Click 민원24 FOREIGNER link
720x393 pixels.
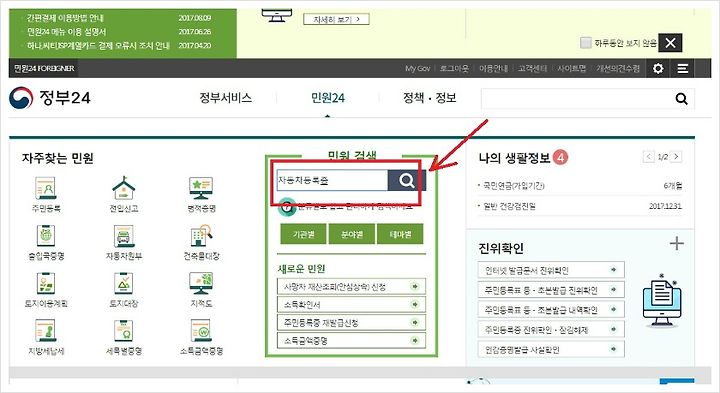tap(44, 68)
